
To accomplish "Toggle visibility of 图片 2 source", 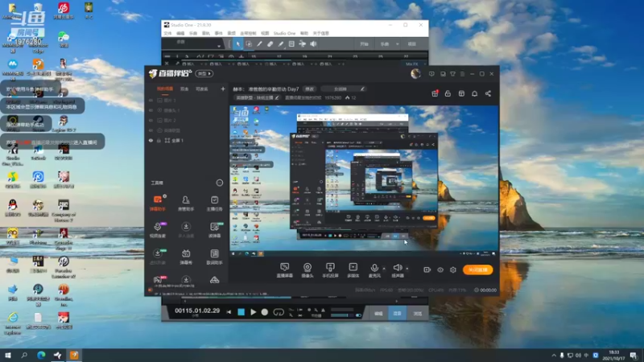I will (x=151, y=120).
